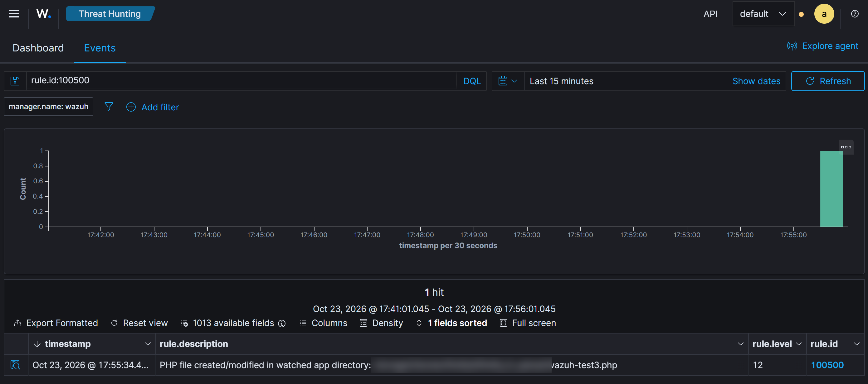Open the help question mark icon
The height and width of the screenshot is (384, 868).
tap(855, 14)
